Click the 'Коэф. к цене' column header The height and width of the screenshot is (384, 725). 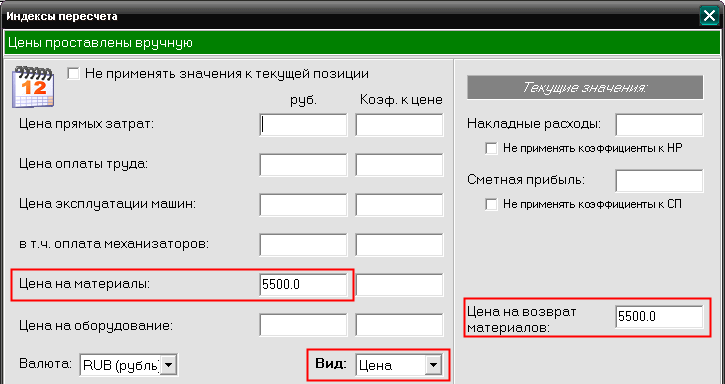(401, 99)
